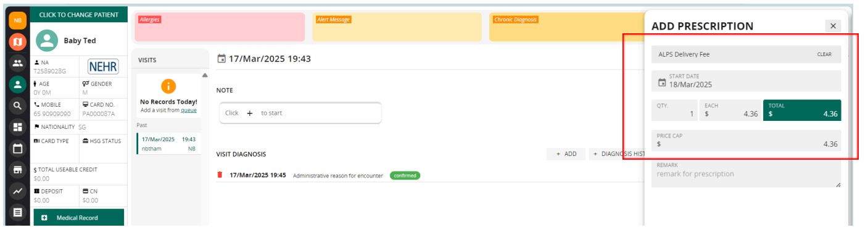Click the VISITS panel header
Screen dimensions: 868x238
[170, 60]
